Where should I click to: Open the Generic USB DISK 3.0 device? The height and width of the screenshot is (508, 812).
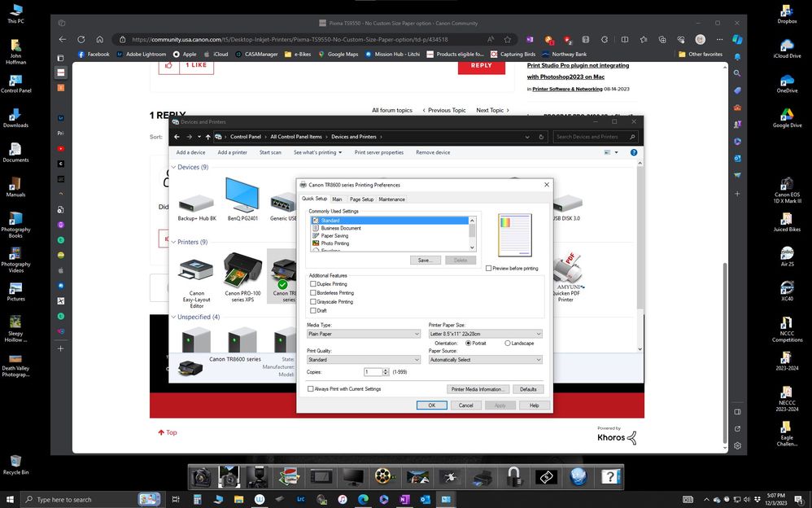[x=567, y=202]
